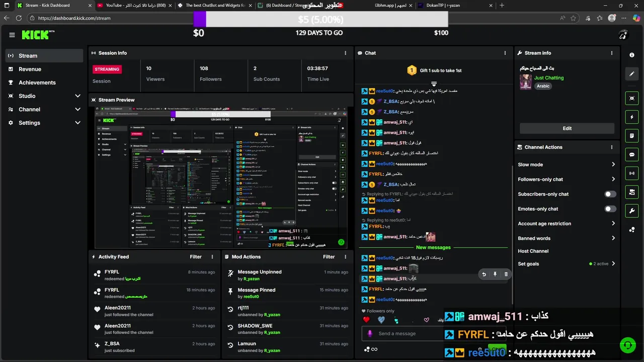Click the pink outline heart emote
Image resolution: width=644 pixels, height=362 pixels.
point(427,320)
